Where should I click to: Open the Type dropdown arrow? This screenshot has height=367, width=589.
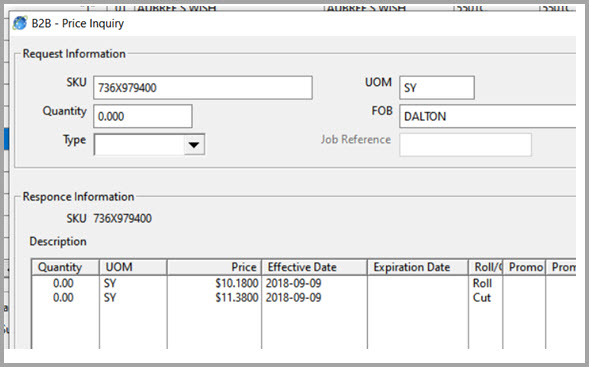(194, 145)
